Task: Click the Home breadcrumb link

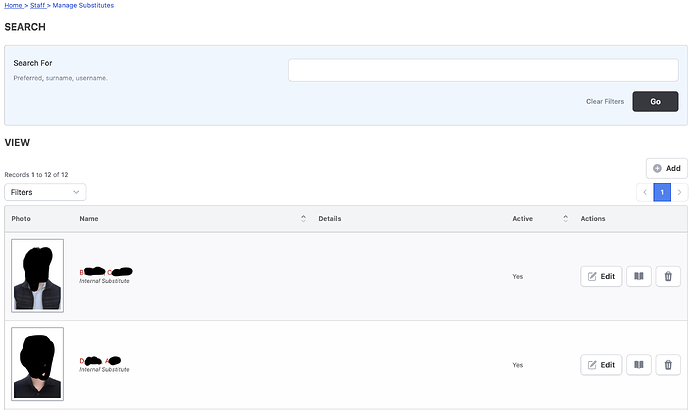Action: point(14,6)
